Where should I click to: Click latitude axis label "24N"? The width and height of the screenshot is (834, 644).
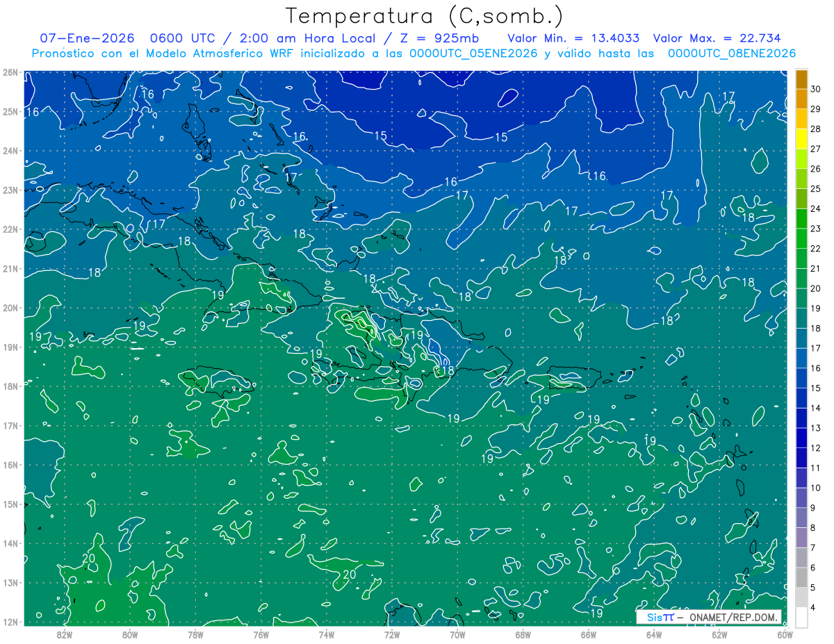[x=10, y=151]
